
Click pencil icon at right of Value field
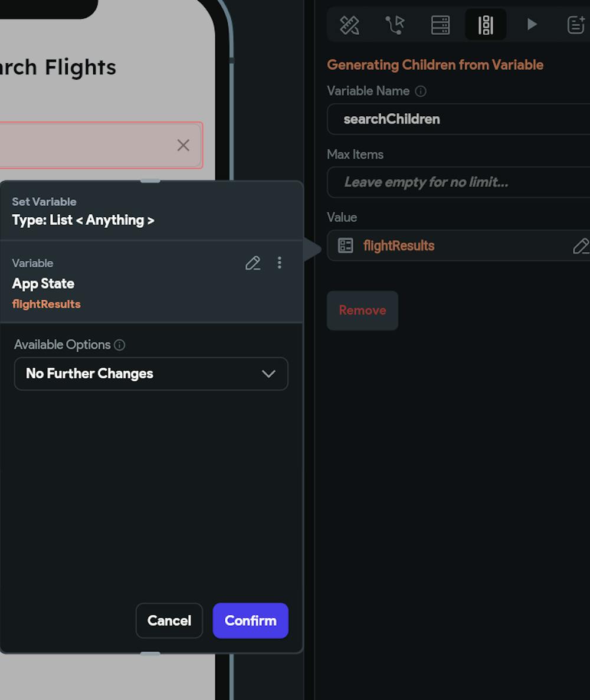[581, 246]
